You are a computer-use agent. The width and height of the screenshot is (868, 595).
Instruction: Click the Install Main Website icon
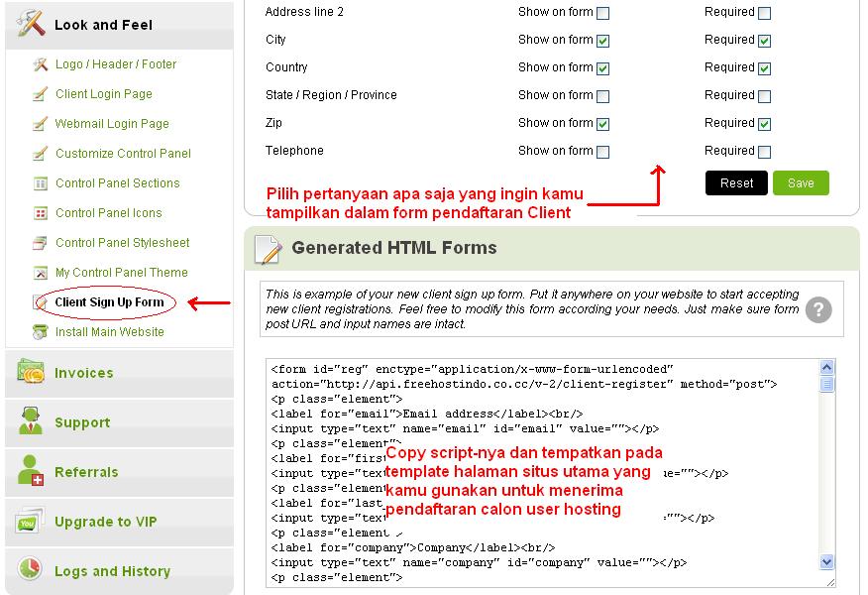40,332
